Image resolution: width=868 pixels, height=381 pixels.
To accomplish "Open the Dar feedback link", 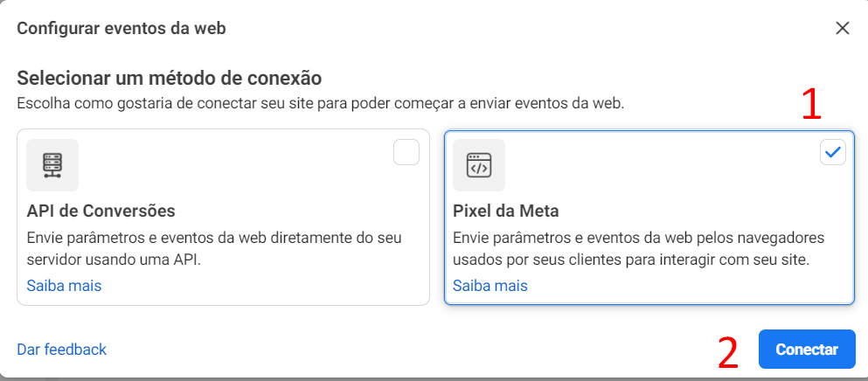I will coord(61,350).
